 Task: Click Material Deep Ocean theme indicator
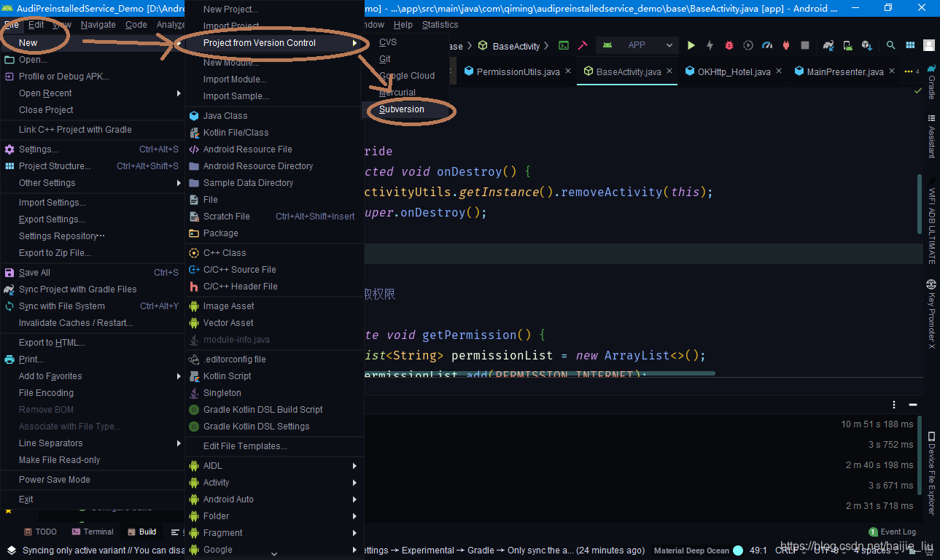point(692,551)
